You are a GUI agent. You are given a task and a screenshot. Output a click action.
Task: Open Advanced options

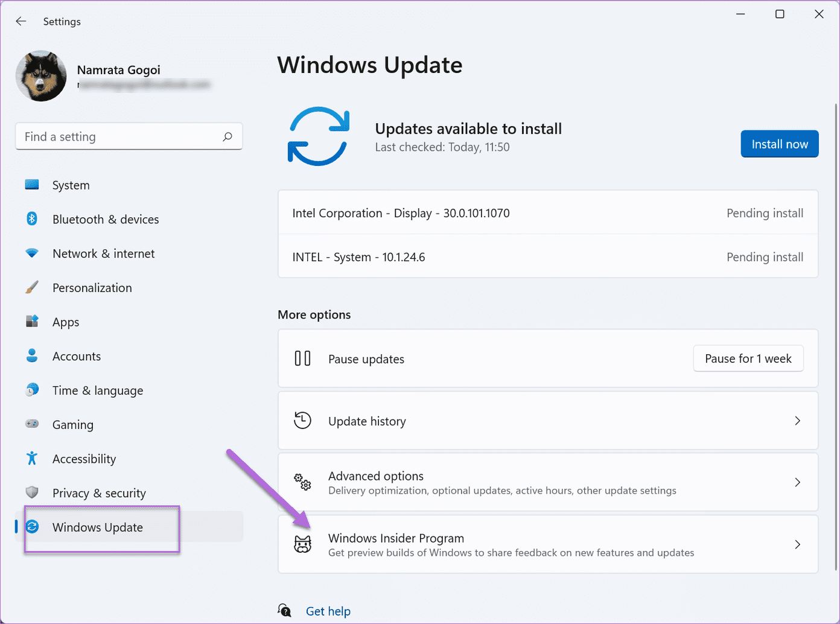(x=548, y=483)
